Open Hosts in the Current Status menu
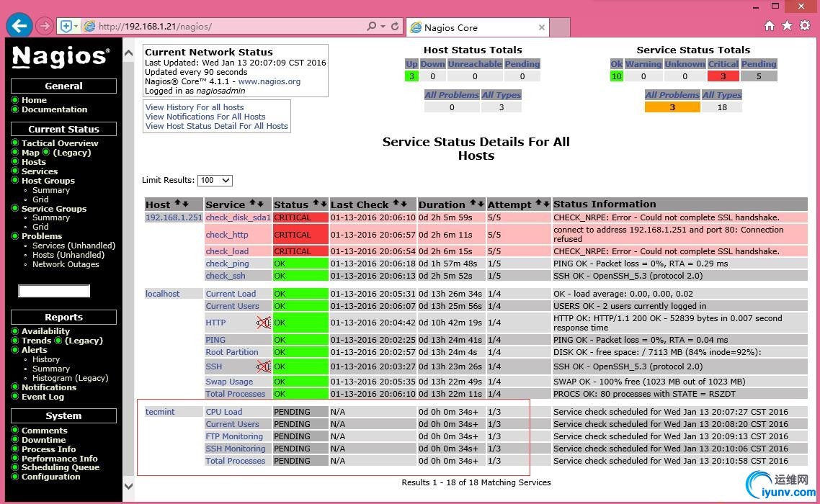 pos(33,162)
